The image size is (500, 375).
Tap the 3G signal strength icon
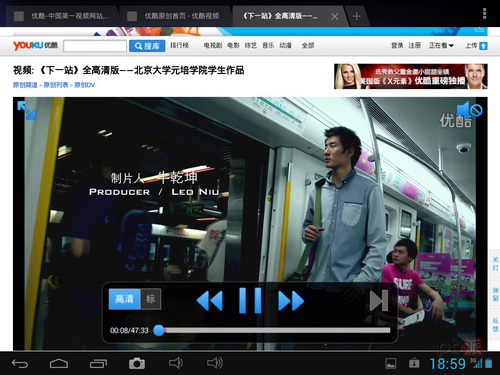pyautogui.click(x=476, y=363)
